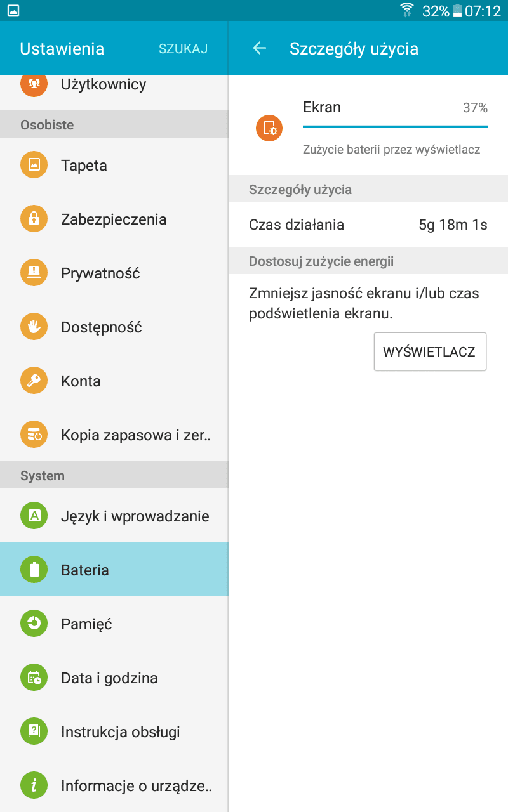Click the WYŚWIETLACZ button
508x812 pixels.
click(430, 351)
